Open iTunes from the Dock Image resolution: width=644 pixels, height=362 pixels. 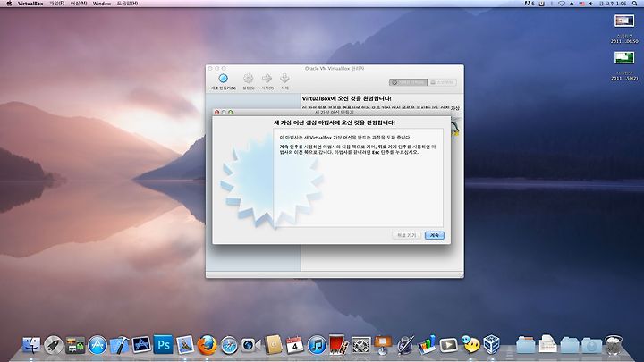point(317,345)
